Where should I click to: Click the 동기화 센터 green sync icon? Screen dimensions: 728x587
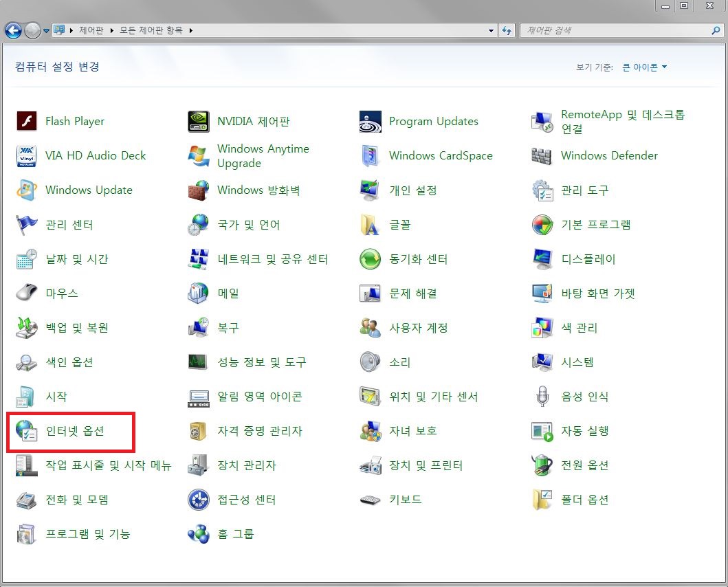370,259
